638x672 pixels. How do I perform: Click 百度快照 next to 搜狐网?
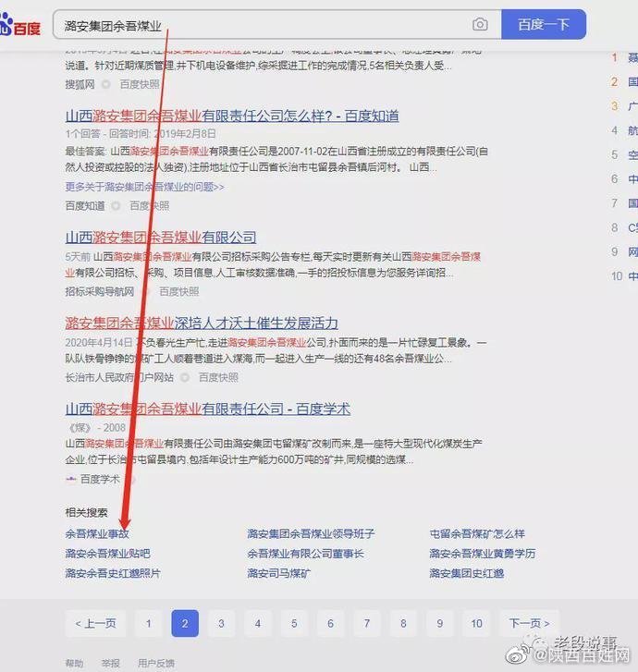click(x=140, y=84)
